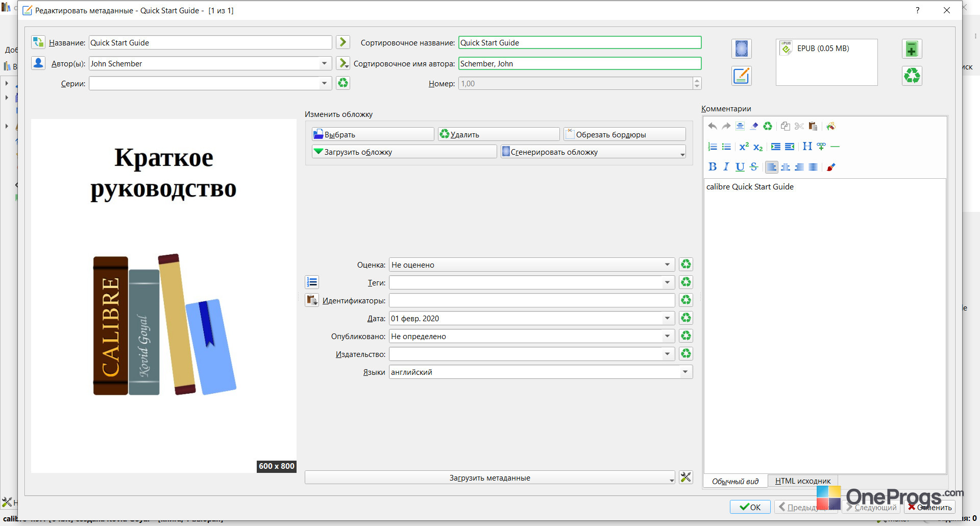Image resolution: width=980 pixels, height=526 pixels.
Task: Cut using the scissors icon
Action: (x=799, y=126)
